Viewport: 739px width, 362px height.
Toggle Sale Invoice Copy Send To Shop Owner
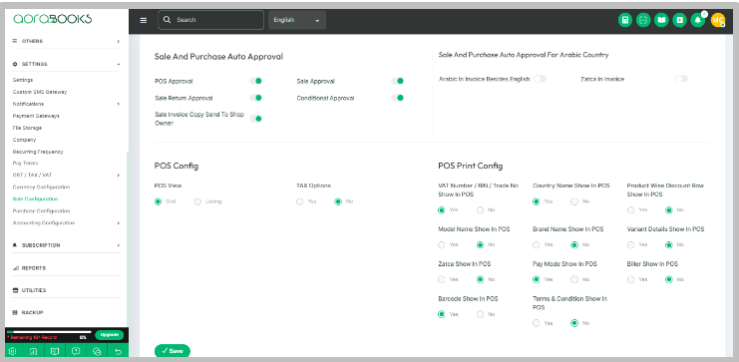coord(256,119)
